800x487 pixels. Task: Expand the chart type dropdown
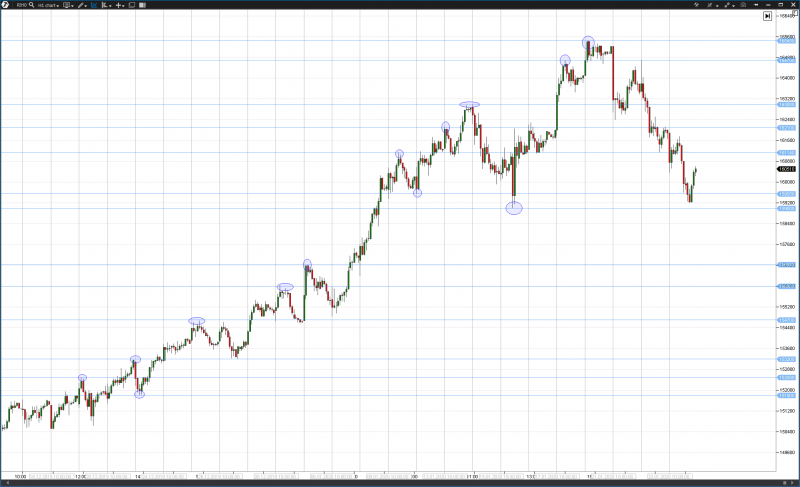(x=108, y=5)
